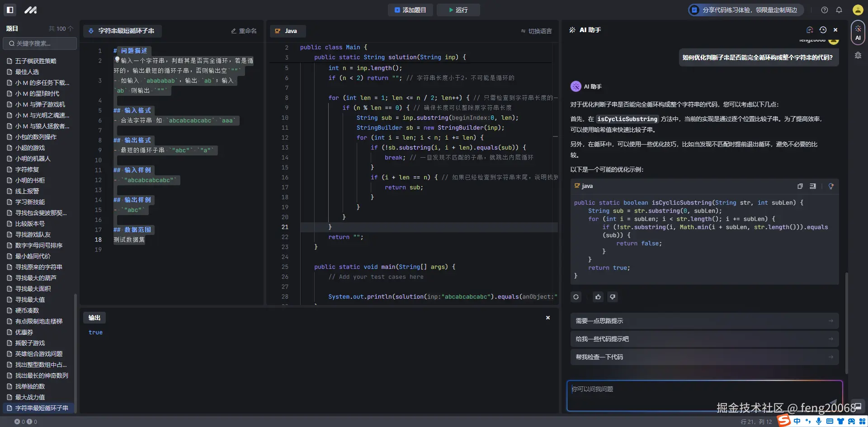Select the Java editor tab
This screenshot has height=427, width=868.
point(288,31)
